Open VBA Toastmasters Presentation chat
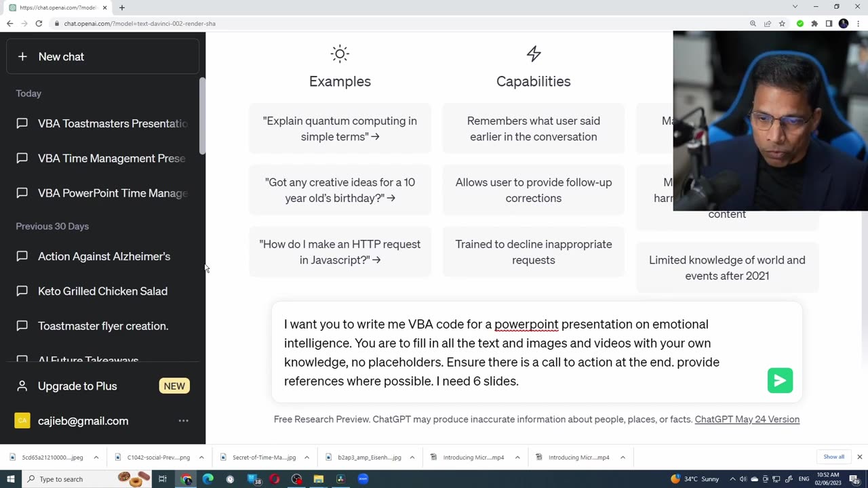868x488 pixels. pos(102,123)
